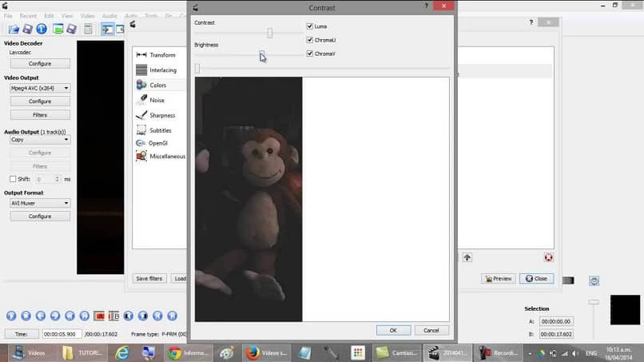
Task: Enable the audio Shift checkbox
Action: [13, 179]
